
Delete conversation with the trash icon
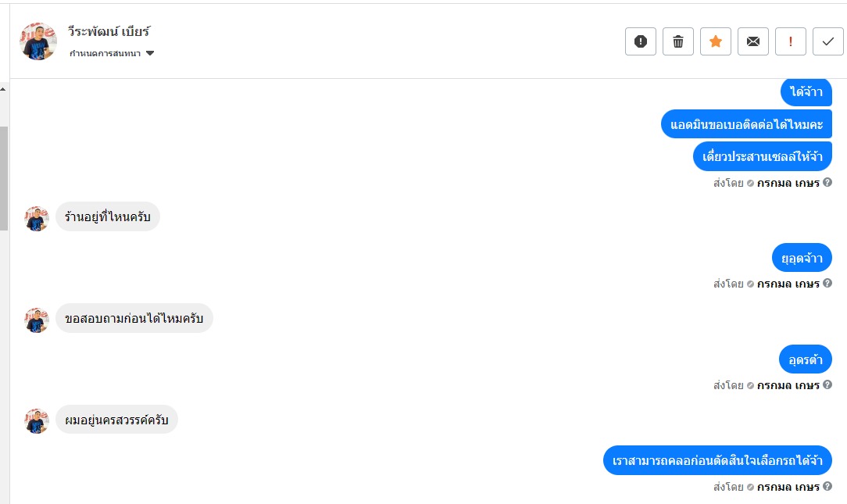(x=678, y=41)
